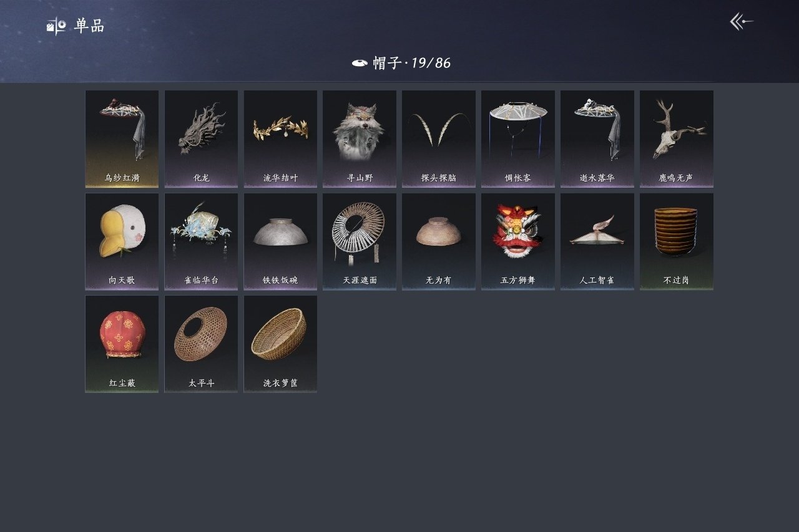This screenshot has width=799, height=532.
Task: Choose the 雀临华台 blue hairpiece
Action: (x=201, y=241)
